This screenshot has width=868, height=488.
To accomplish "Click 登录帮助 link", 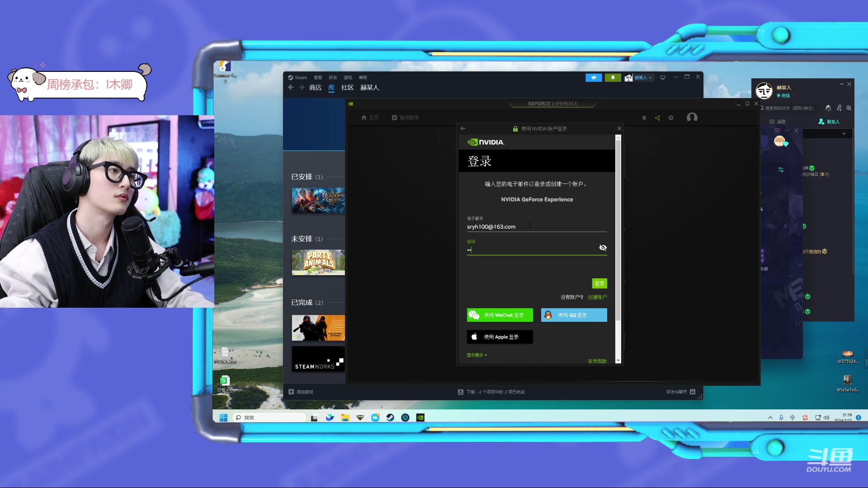I will click(597, 361).
